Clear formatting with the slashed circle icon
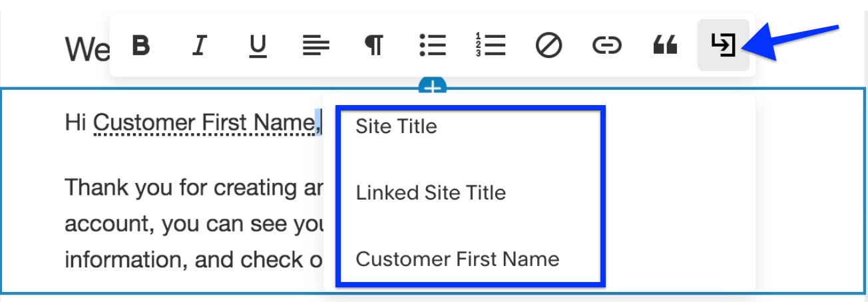This screenshot has width=868, height=302. [549, 46]
